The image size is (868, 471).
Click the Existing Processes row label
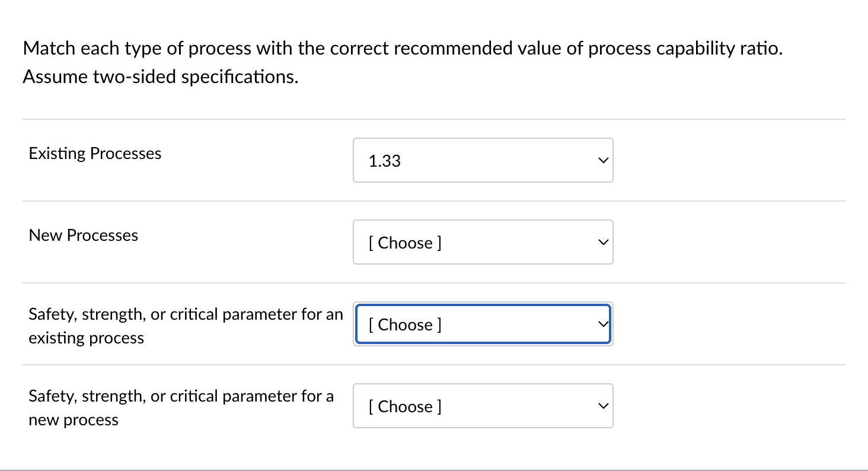95,153
